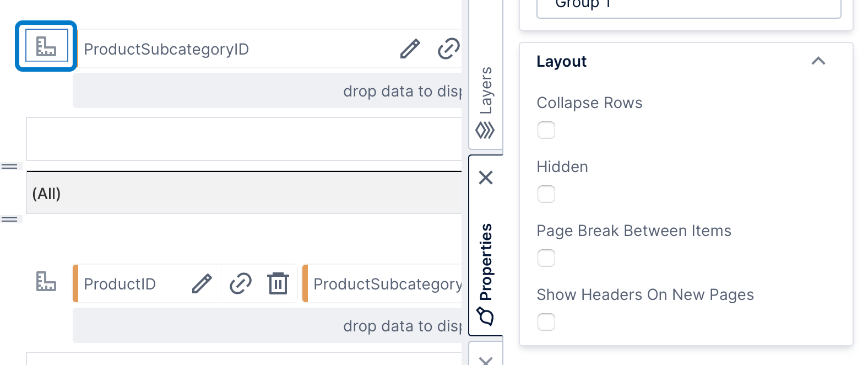Click the link icon next to ProductID
This screenshot has width=868, height=365.
click(x=241, y=283)
